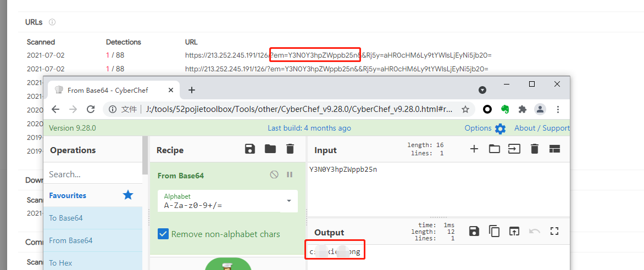Expand the Alphabet dropdown
Image resolution: width=644 pixels, height=270 pixels.
click(x=288, y=201)
